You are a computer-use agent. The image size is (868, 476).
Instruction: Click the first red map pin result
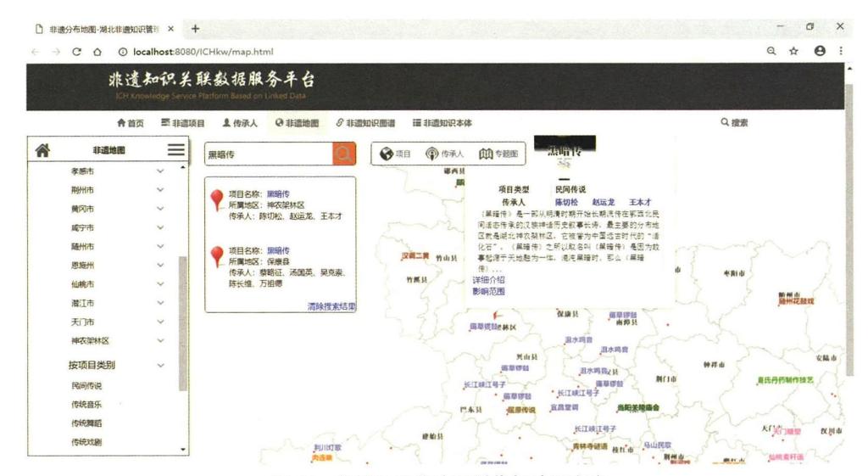click(217, 200)
